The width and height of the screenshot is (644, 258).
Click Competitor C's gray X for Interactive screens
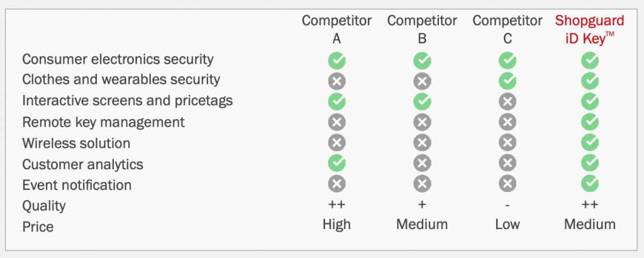coord(507,101)
